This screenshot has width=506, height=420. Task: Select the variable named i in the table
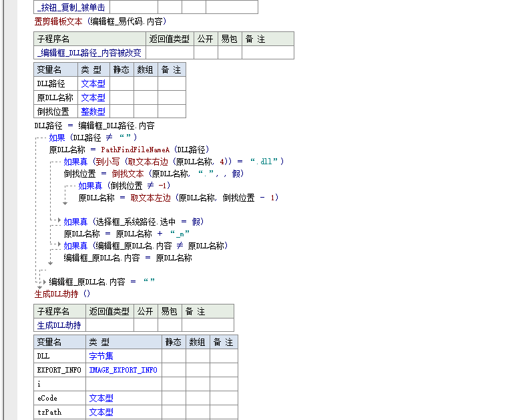click(59, 384)
